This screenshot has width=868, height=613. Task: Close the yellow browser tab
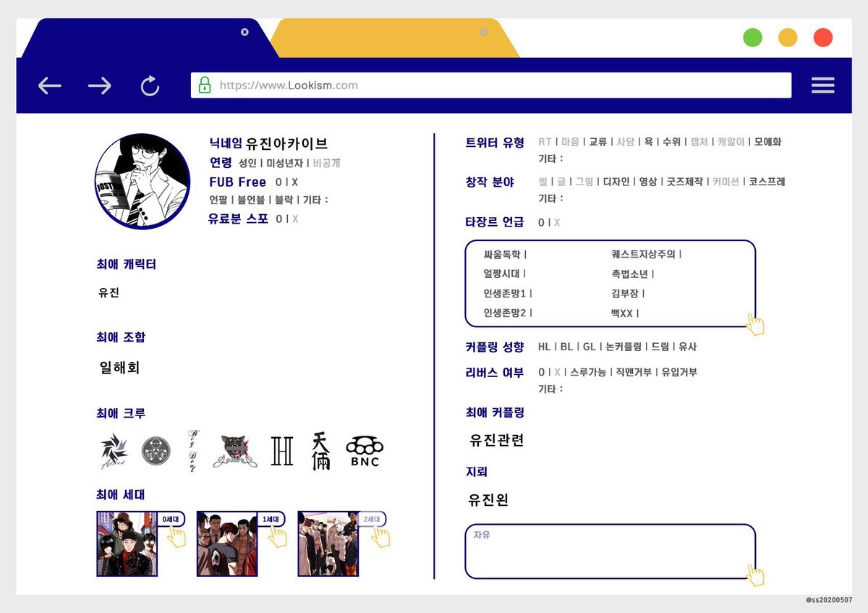click(484, 32)
